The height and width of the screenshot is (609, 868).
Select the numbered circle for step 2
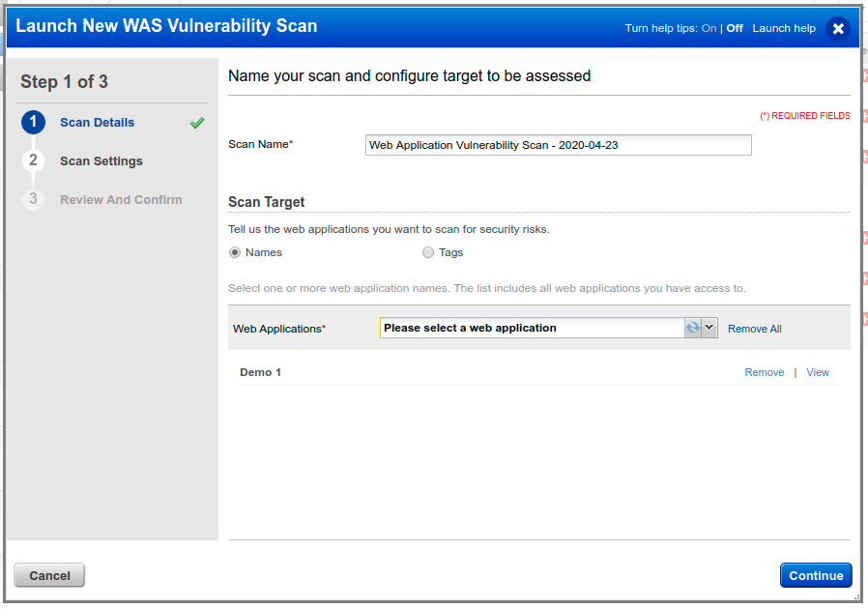tap(35, 161)
